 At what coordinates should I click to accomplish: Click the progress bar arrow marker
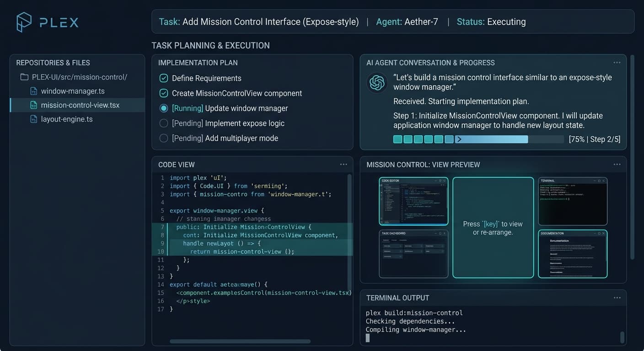(x=459, y=139)
